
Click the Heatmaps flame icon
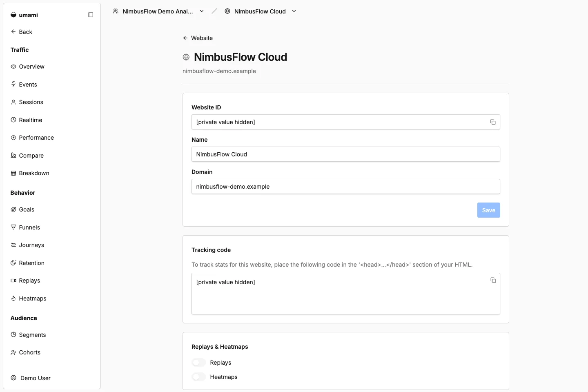pos(13,298)
